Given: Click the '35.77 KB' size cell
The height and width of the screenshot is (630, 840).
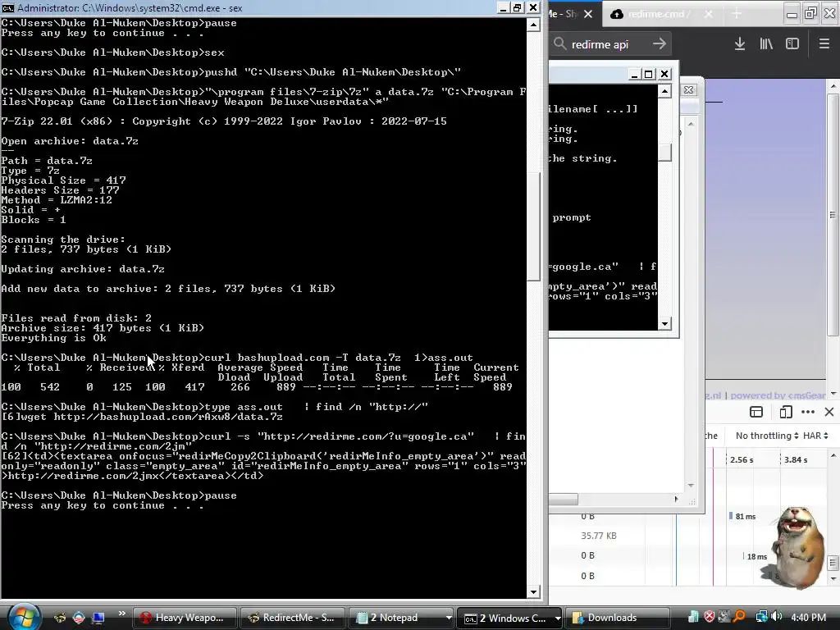Looking at the screenshot, I should 598,536.
